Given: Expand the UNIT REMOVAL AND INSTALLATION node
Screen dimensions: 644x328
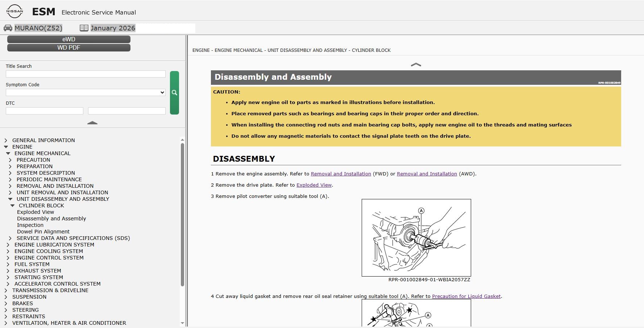Looking at the screenshot, I should tap(10, 192).
